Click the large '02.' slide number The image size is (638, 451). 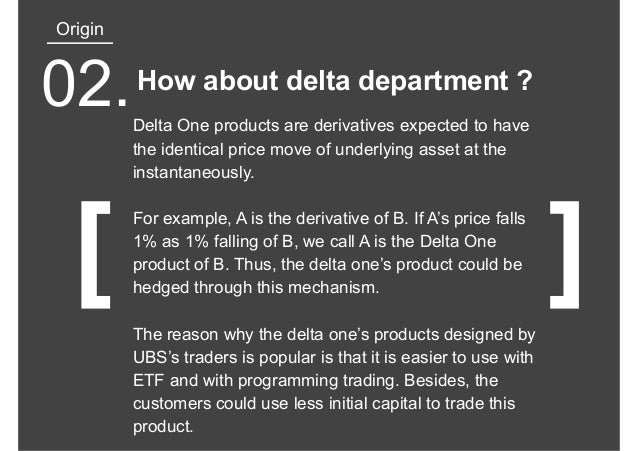pyautogui.click(x=85, y=83)
